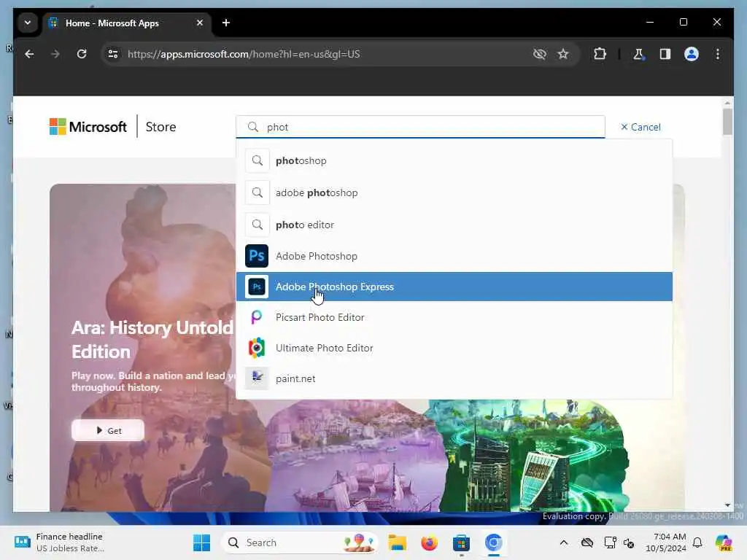Choose the 'photo editor' suggestion
This screenshot has height=560, width=747.
point(454,225)
